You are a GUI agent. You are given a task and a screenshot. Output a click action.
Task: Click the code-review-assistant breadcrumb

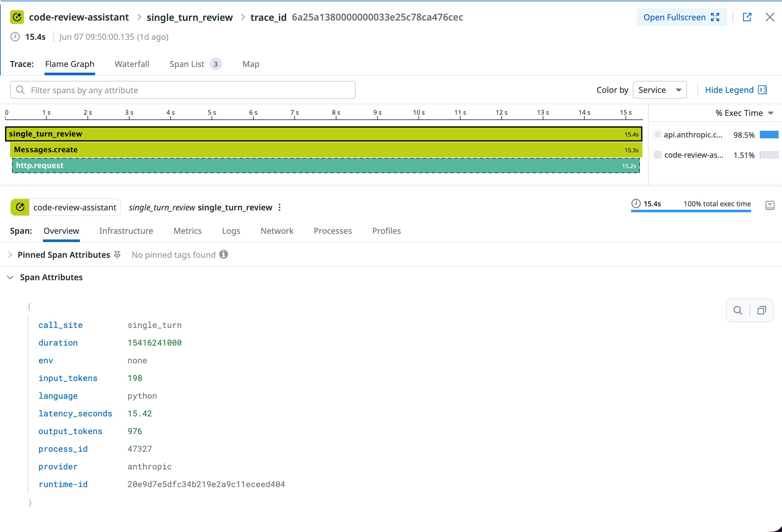click(79, 17)
